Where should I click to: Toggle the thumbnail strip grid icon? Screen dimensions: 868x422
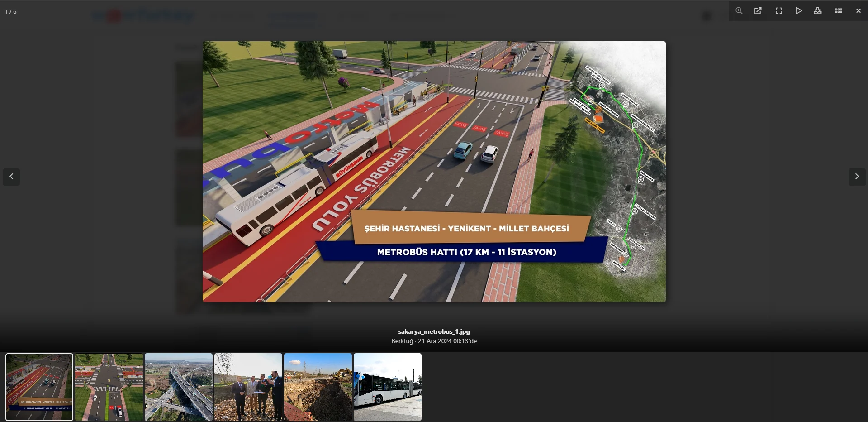838,11
